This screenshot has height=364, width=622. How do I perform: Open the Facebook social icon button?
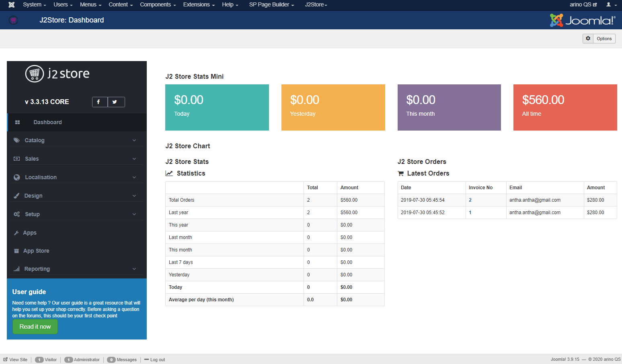coord(99,102)
